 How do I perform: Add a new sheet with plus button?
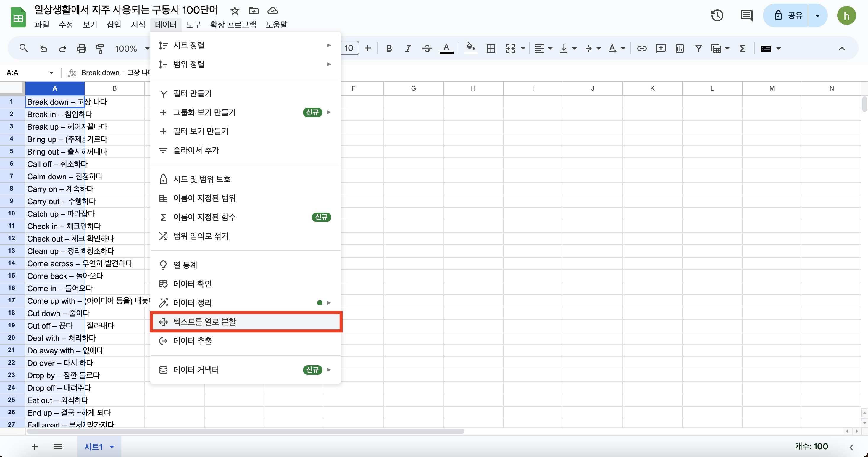coord(34,447)
